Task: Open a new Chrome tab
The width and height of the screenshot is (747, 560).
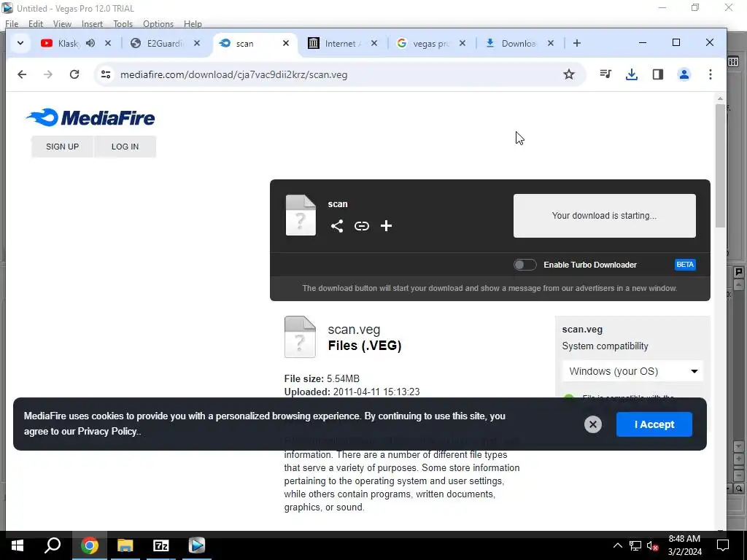Action: click(x=577, y=43)
